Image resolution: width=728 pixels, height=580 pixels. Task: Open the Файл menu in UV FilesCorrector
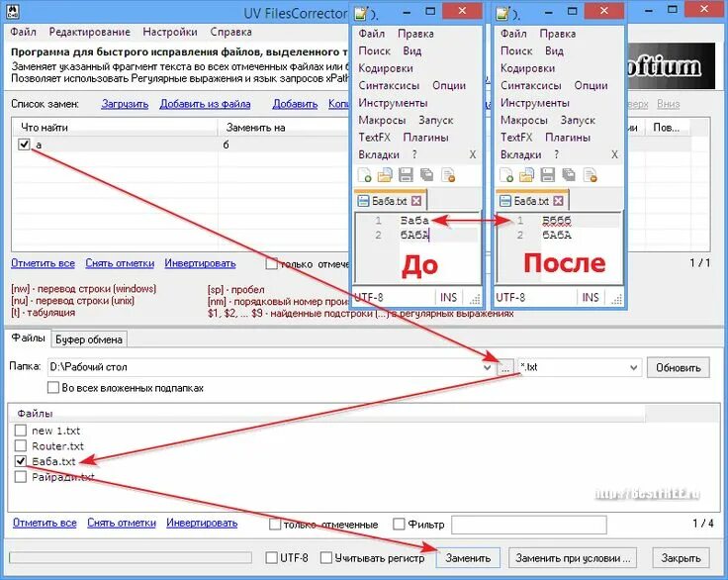(x=23, y=32)
